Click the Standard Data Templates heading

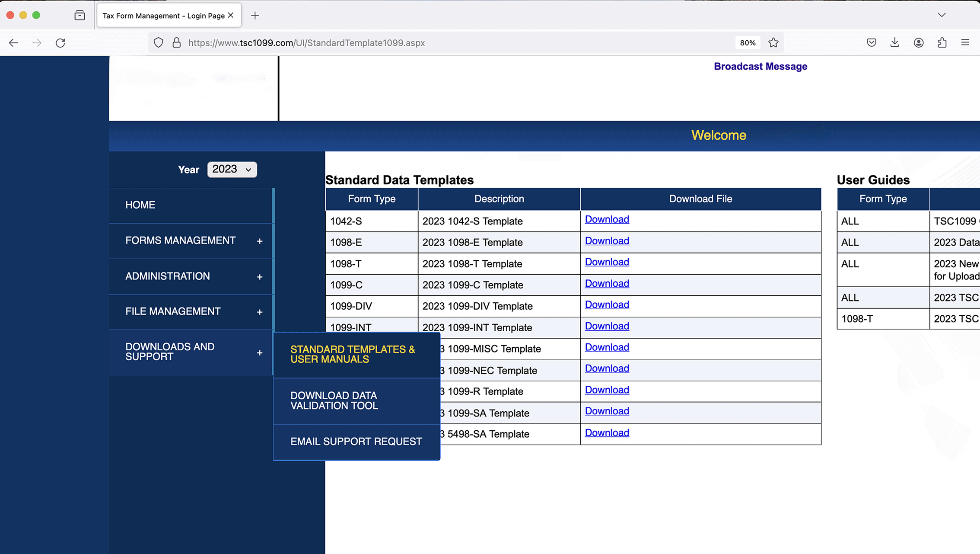tap(399, 180)
